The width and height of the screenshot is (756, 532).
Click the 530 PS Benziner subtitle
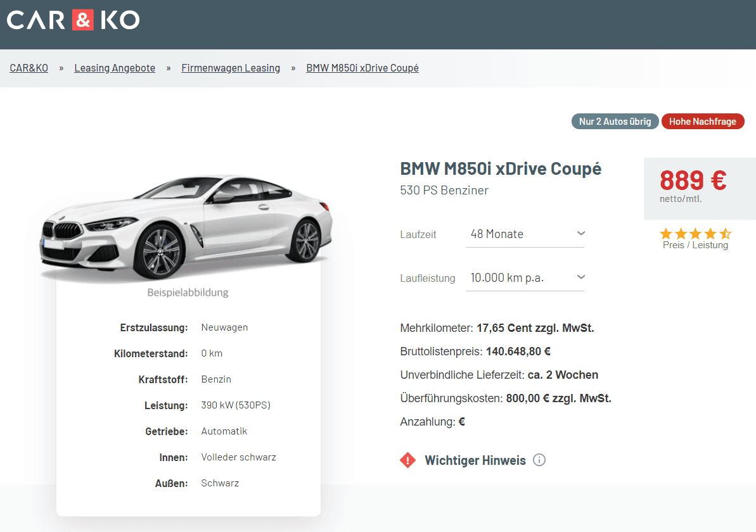[x=444, y=191]
